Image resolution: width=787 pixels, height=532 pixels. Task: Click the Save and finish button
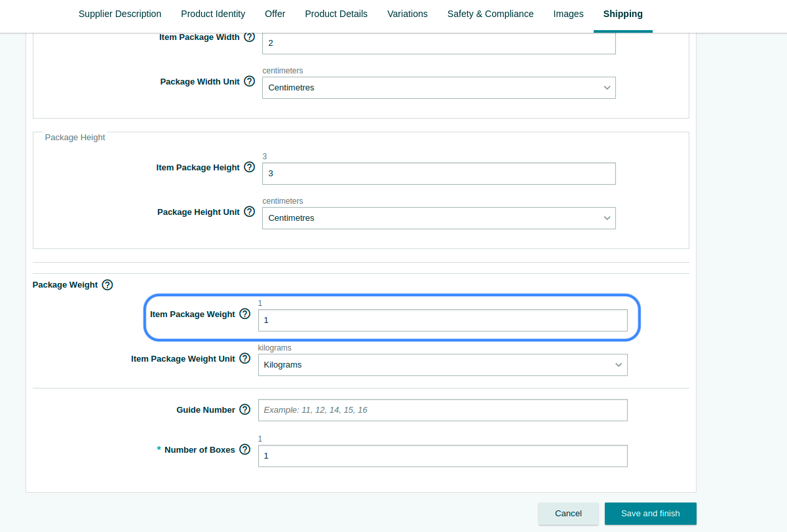[651, 514]
